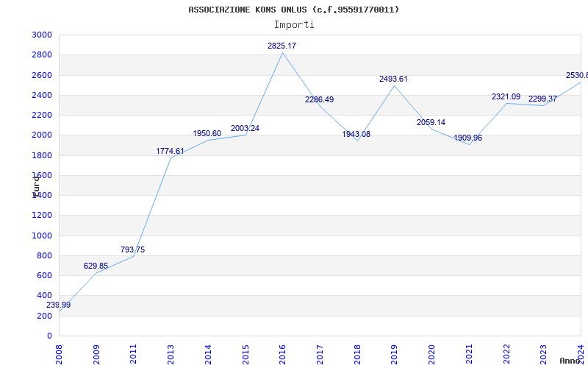Viewport: 588px width, 368px height.
Task: Click the y-axis value 1200
Action: click(x=43, y=215)
